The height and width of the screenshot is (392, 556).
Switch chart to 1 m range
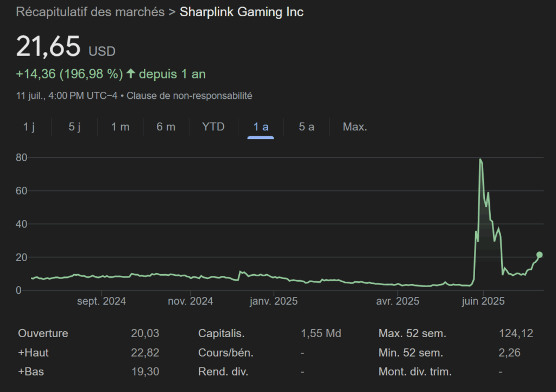tap(120, 127)
